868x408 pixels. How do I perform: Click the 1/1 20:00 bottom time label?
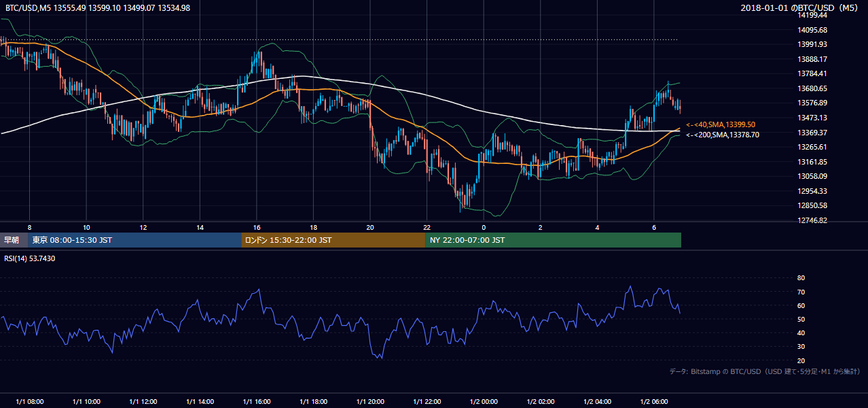click(x=370, y=401)
